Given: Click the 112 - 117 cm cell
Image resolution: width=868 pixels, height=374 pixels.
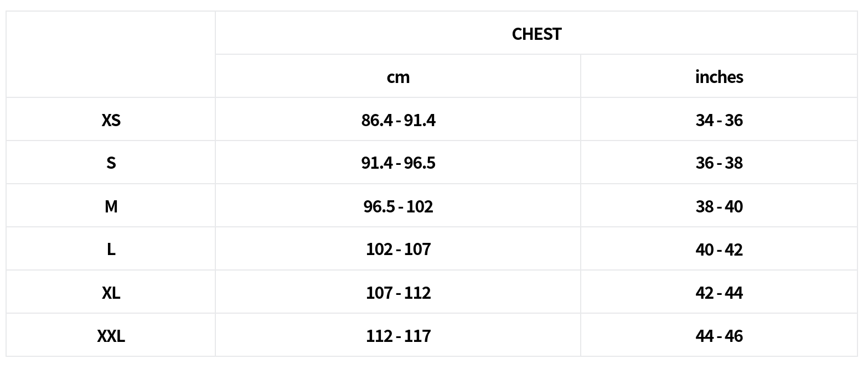Looking at the screenshot, I should point(398,336).
